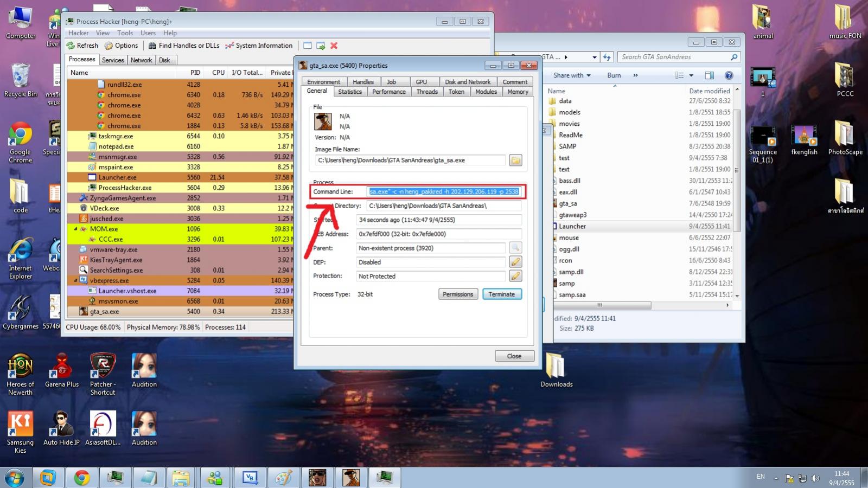Screen dimensions: 868x488
Task: Sort Explorer files by Date modified header
Action: pyautogui.click(x=709, y=91)
